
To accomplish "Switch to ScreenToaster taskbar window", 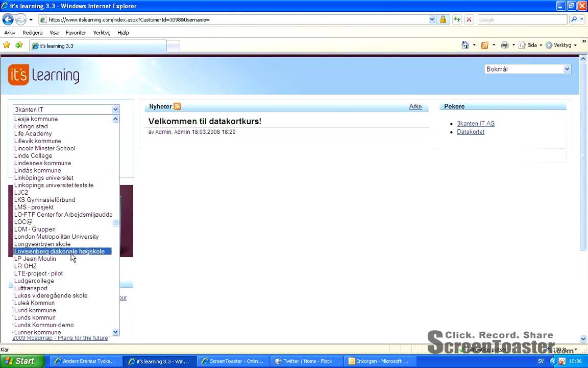I will pos(233,361).
